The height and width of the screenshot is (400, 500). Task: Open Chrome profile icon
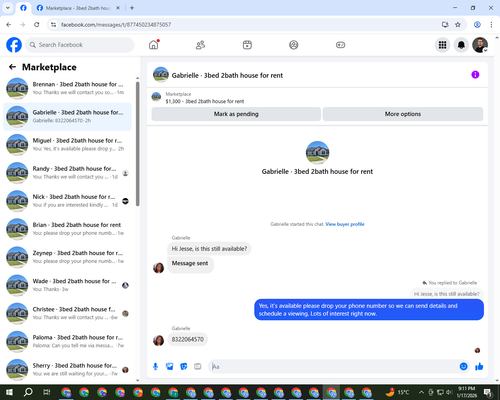pos(477,25)
